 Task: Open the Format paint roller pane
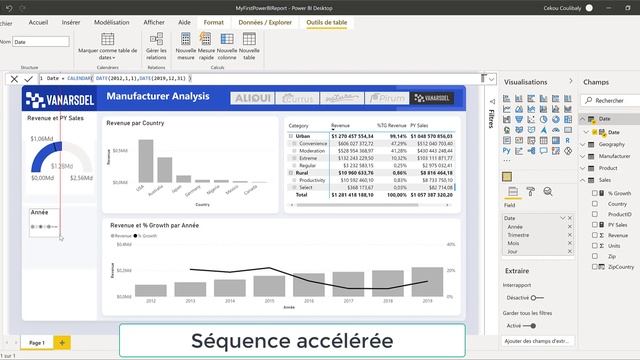click(x=531, y=191)
